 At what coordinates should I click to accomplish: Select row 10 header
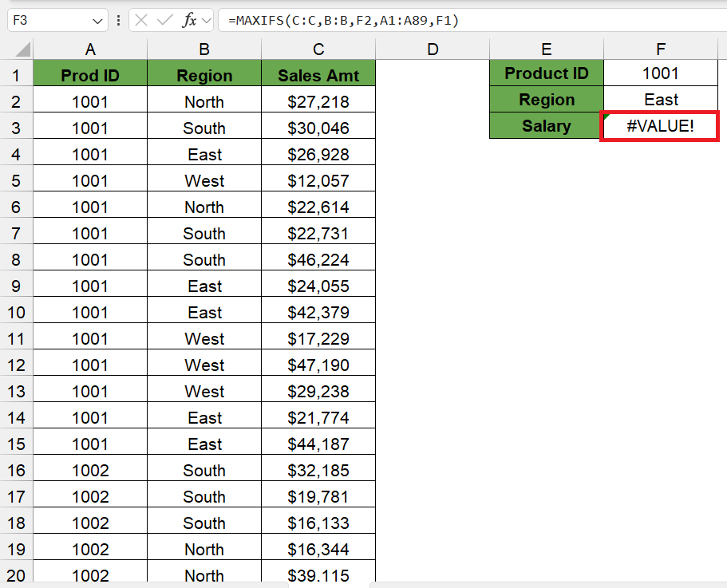(16, 312)
